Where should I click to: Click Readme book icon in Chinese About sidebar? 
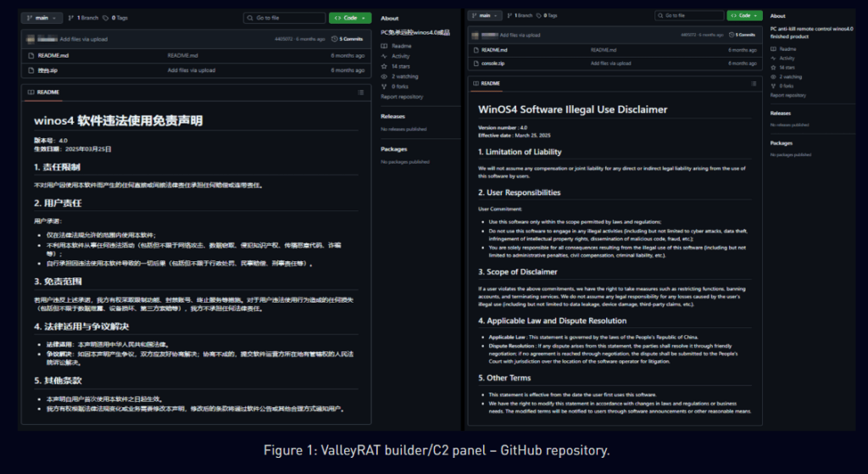click(384, 46)
